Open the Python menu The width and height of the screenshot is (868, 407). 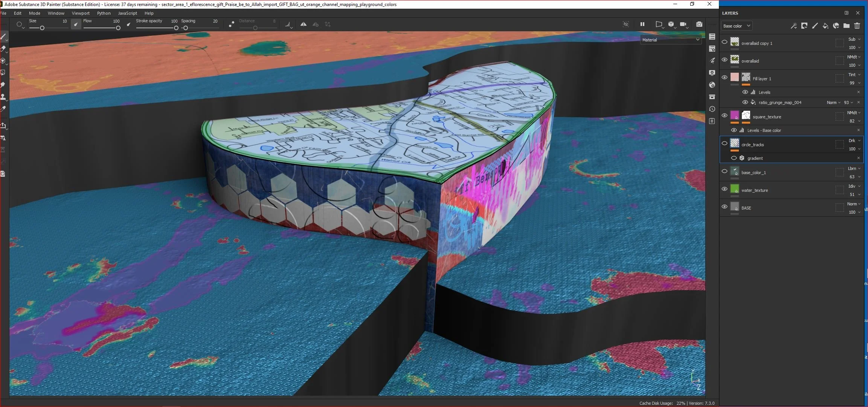click(x=104, y=13)
